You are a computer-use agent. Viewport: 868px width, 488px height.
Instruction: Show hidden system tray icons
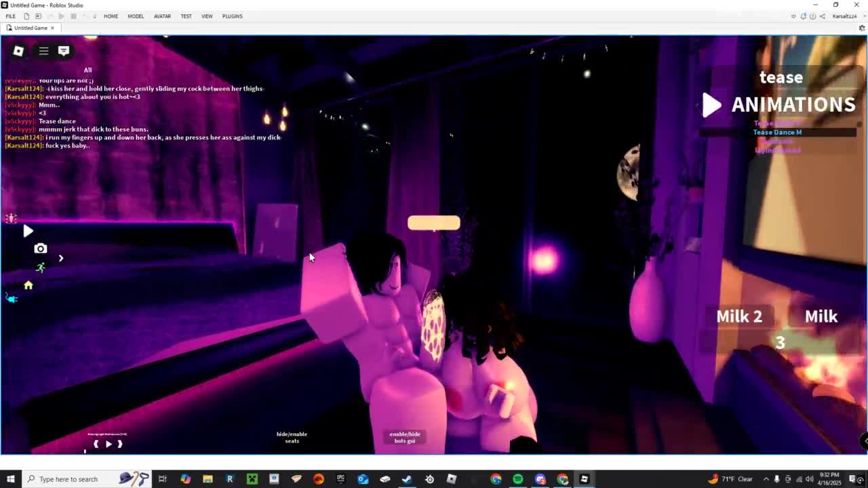[766, 479]
